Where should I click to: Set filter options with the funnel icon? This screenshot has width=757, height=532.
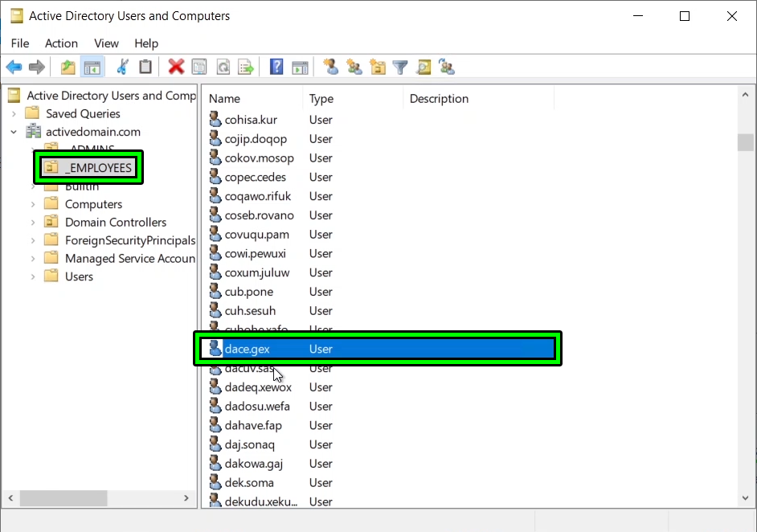tap(399, 67)
